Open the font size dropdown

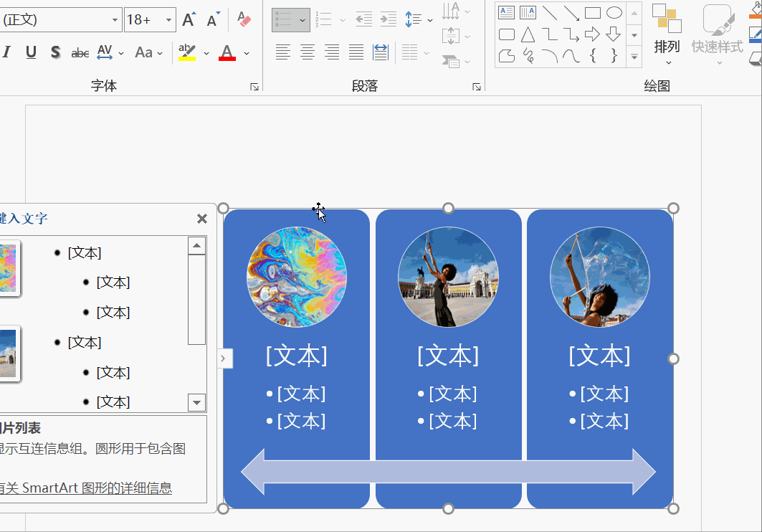169,20
